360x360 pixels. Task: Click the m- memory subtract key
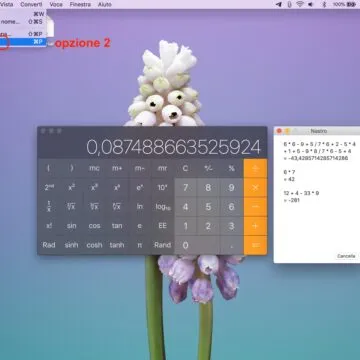(140, 168)
